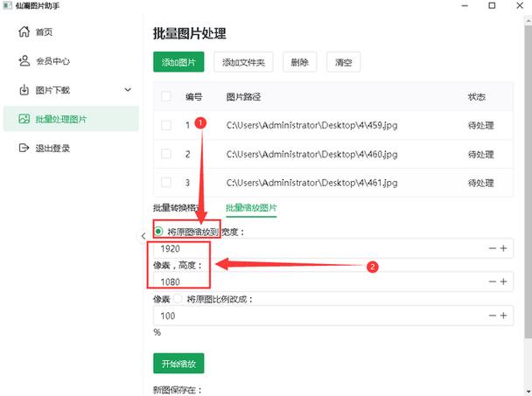Click the 添加图片 button
Image resolution: width=532 pixels, height=396 pixels.
pos(178,62)
